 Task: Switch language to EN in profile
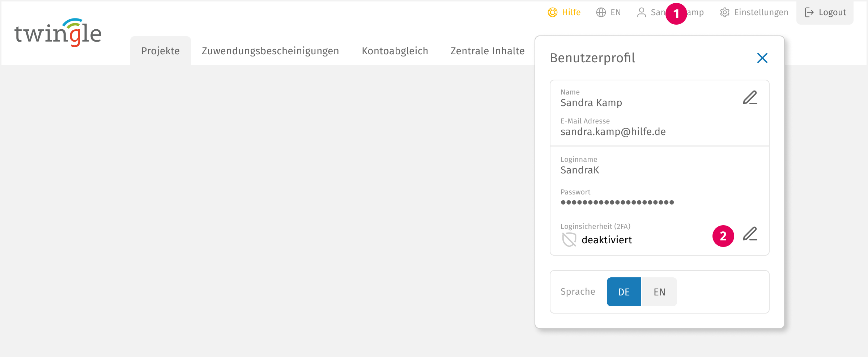click(659, 292)
